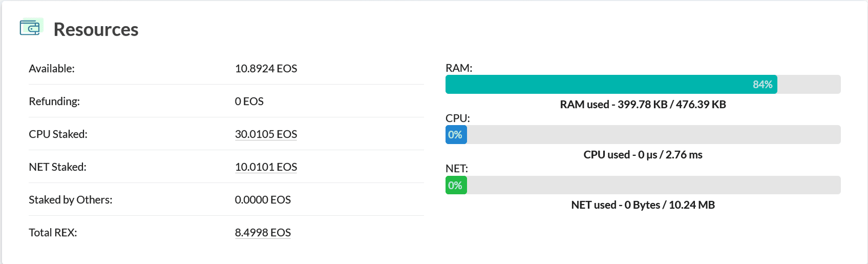Click the Refunding: row label

(54, 101)
